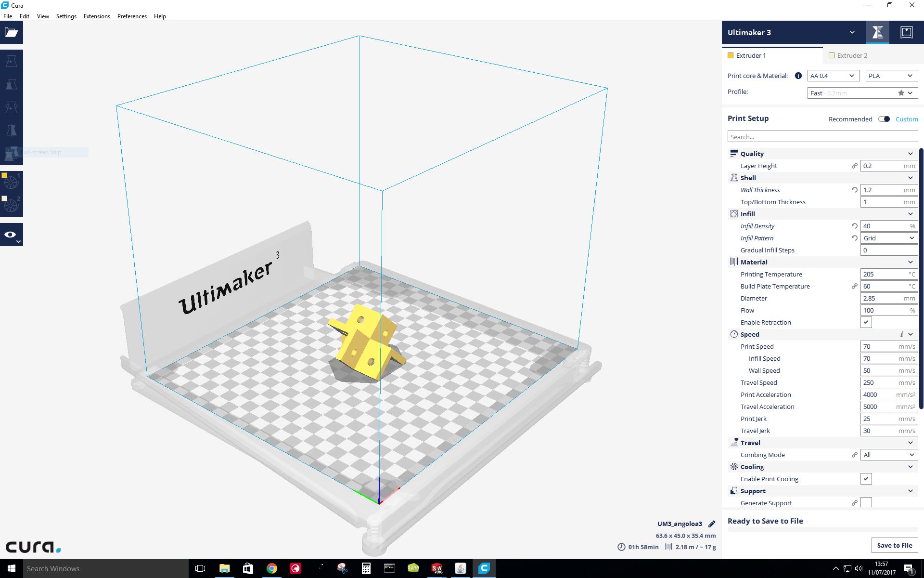Open the AA 0.4 print core dropdown
This screenshot has width=924, height=578.
pyautogui.click(x=833, y=76)
